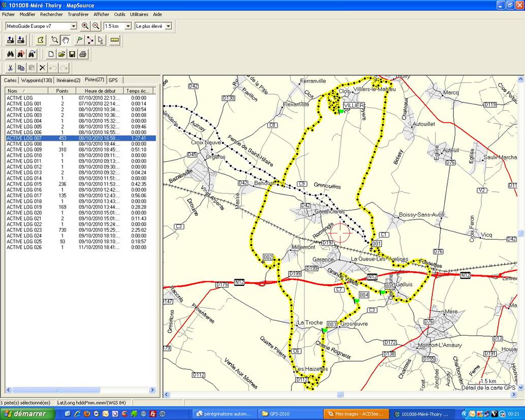Viewport: 525px width, 420px height.
Task: Click the track list horizontal scrollbar thumb
Action: (x=56, y=390)
